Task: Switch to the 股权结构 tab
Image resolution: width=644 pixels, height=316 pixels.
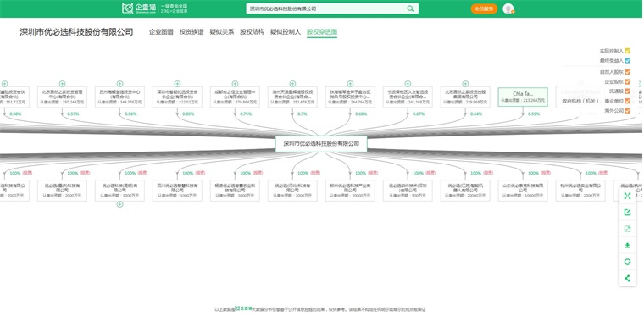Action: tap(253, 32)
